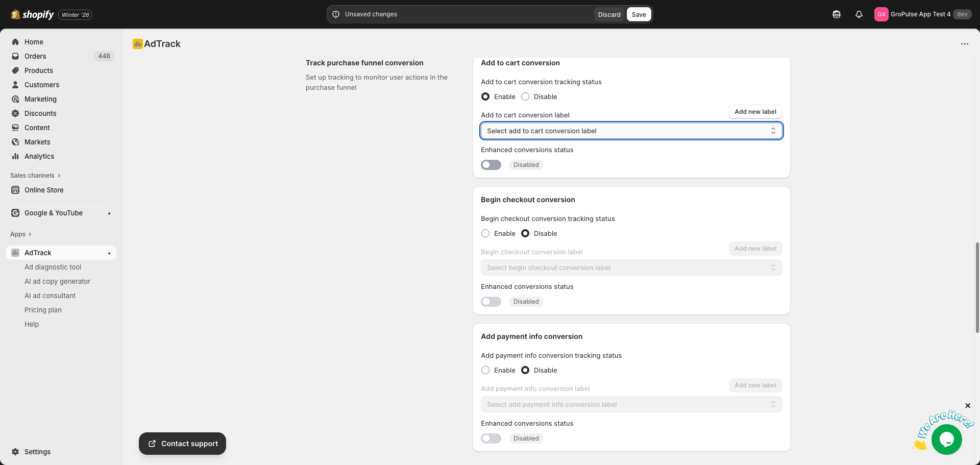
Task: Open the Products section
Action: point(39,70)
